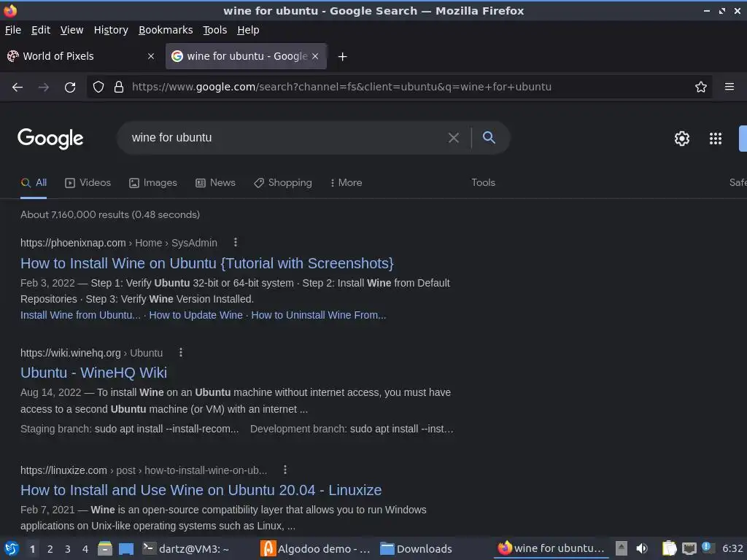Switch to workspace 4
Screen dimensions: 747x560
point(85,549)
